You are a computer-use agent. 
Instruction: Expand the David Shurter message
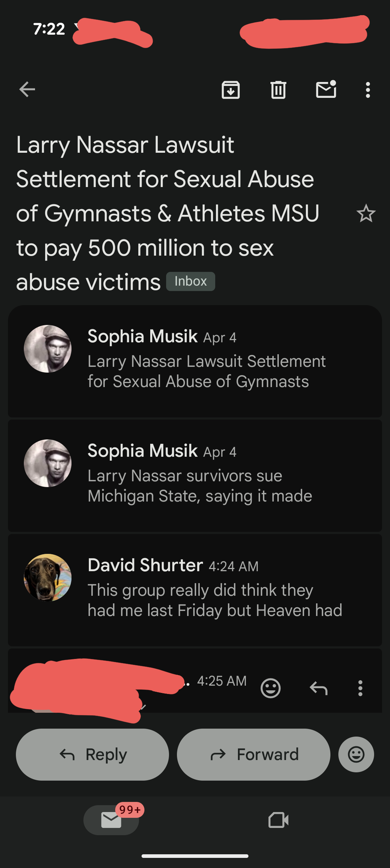point(217,590)
